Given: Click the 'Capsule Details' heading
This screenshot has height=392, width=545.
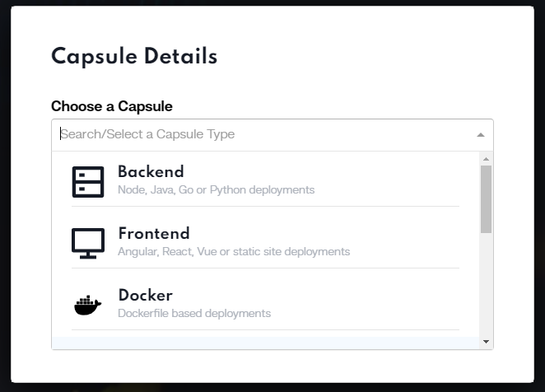Looking at the screenshot, I should click(x=134, y=56).
